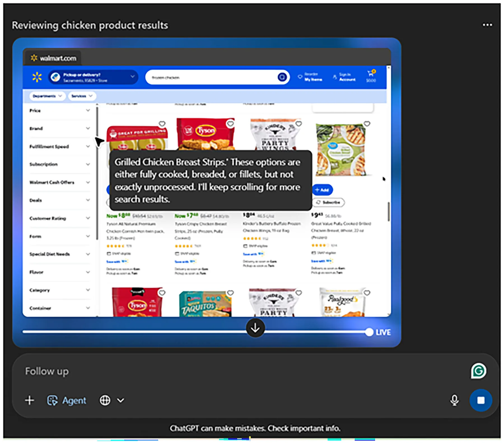Click the Walmart spark logo
This screenshot has height=443, width=504.
[37, 77]
